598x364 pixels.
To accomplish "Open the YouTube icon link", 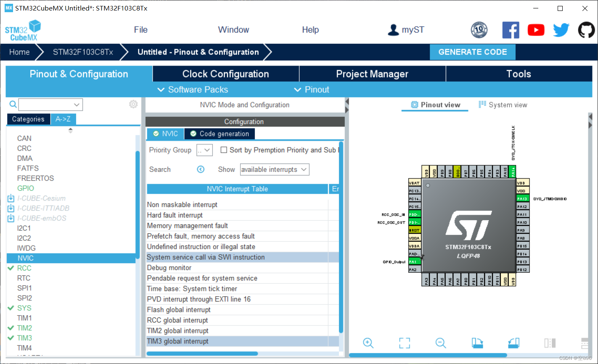I will coord(536,30).
